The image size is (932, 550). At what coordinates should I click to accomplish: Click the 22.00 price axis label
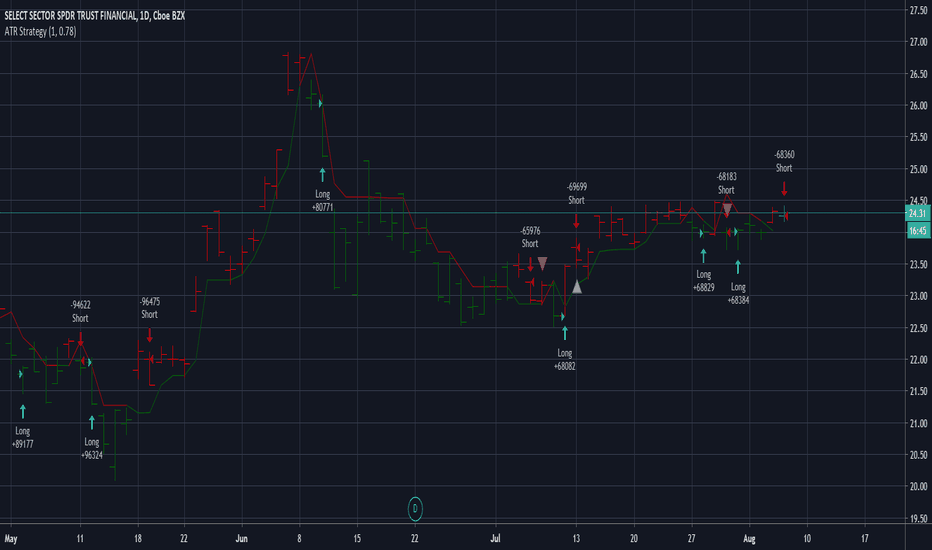point(918,359)
